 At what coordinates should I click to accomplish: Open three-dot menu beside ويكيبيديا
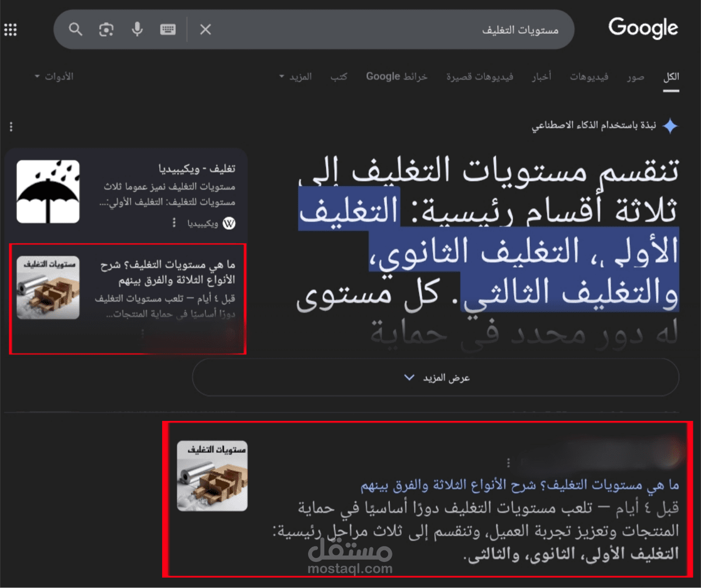(174, 223)
